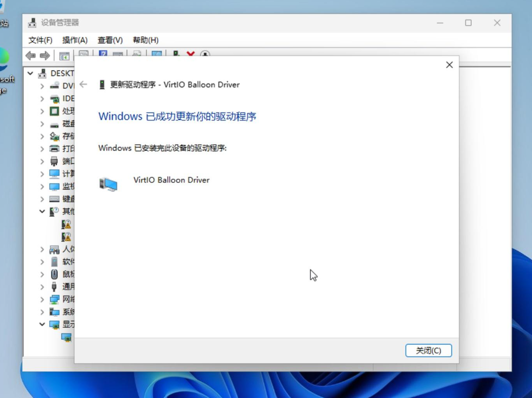Select the disk drive category icon
The image size is (532, 398).
click(54, 125)
